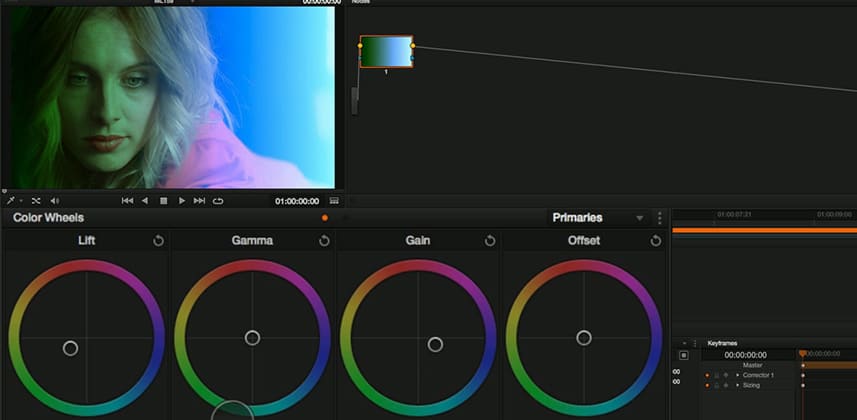Toggle the orange enable dot for Corrector 1

tap(707, 375)
